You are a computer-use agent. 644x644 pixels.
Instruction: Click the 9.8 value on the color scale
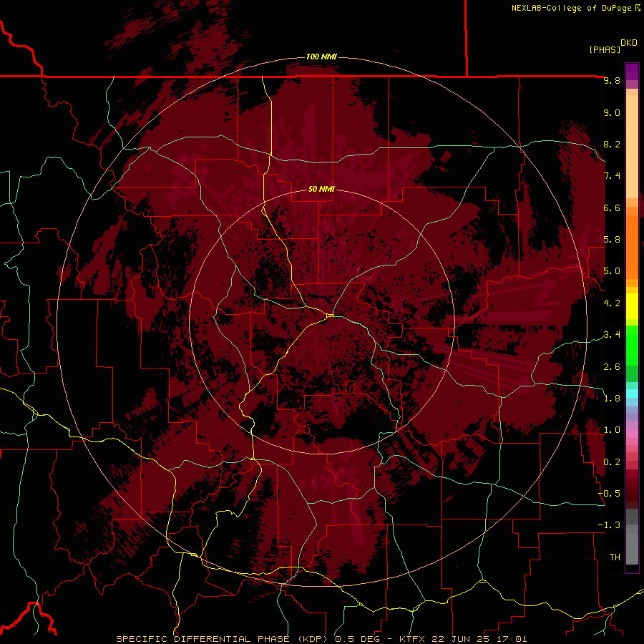tap(612, 80)
